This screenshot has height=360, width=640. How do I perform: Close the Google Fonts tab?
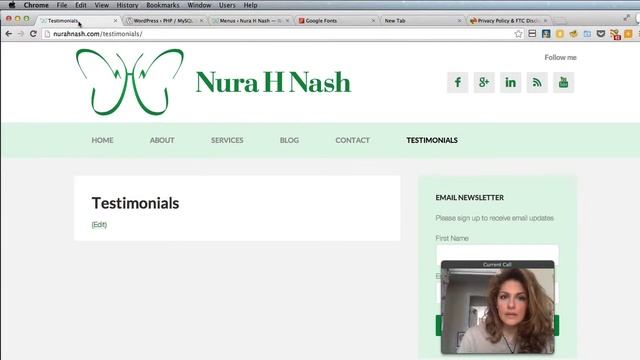373,20
